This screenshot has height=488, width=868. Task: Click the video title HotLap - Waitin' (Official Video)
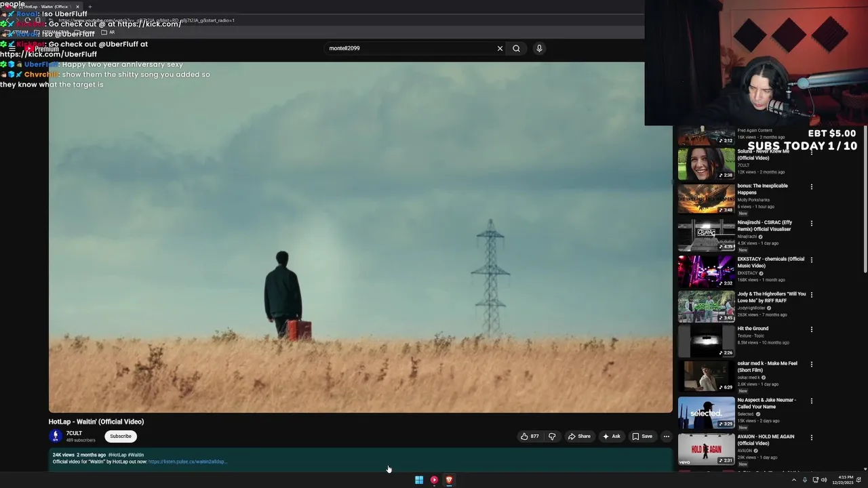[x=96, y=422]
